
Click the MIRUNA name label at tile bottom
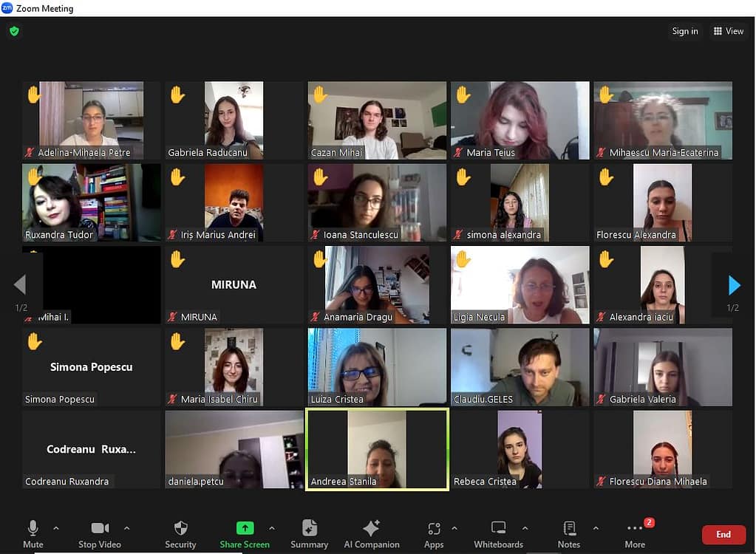(x=199, y=317)
